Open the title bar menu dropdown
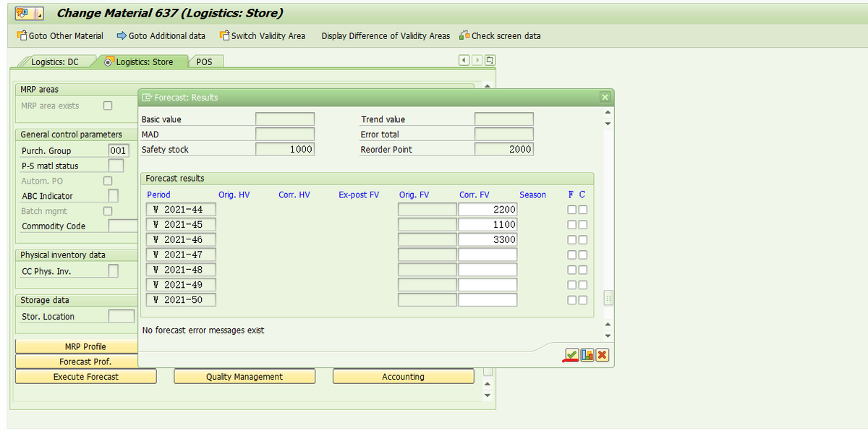This screenshot has height=431, width=868. click(39, 13)
